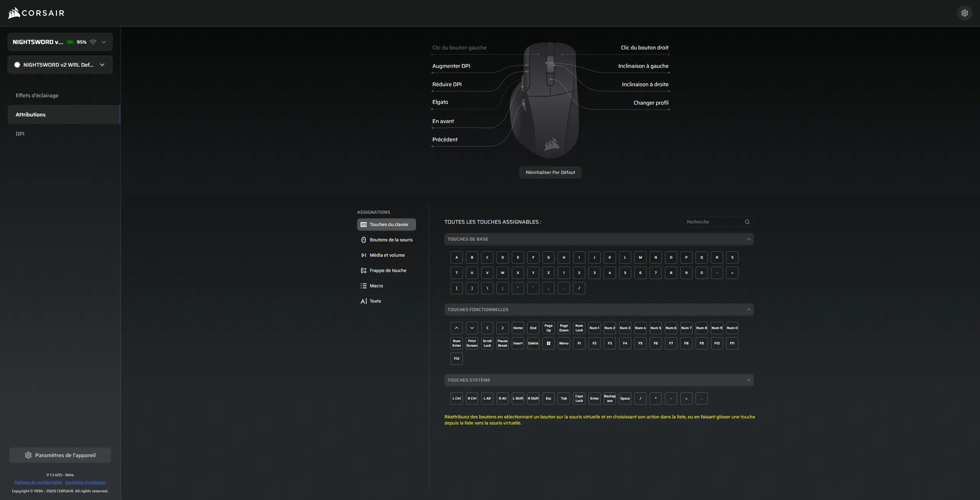Pick the Num Enter key
Image resolution: width=980 pixels, height=500 pixels.
tap(457, 343)
